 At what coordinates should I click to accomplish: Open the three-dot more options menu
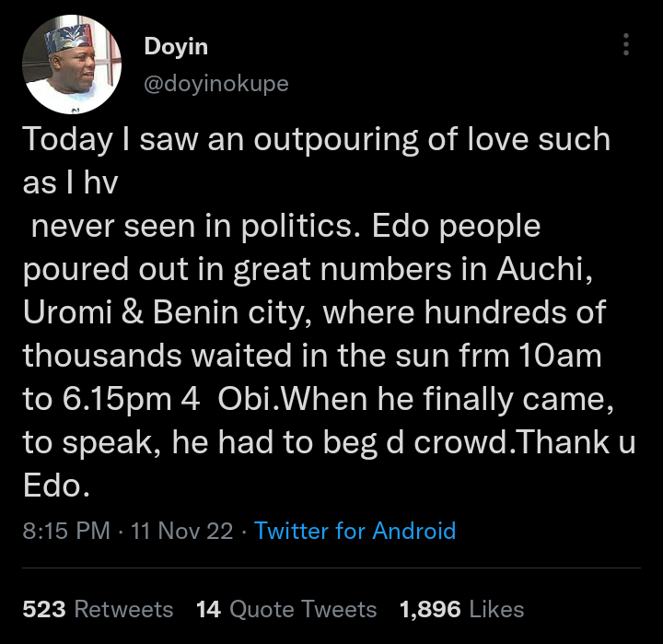click(626, 44)
